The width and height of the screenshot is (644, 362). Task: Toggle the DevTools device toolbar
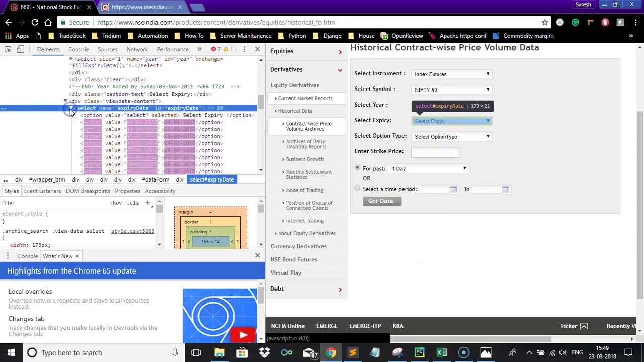21,49
